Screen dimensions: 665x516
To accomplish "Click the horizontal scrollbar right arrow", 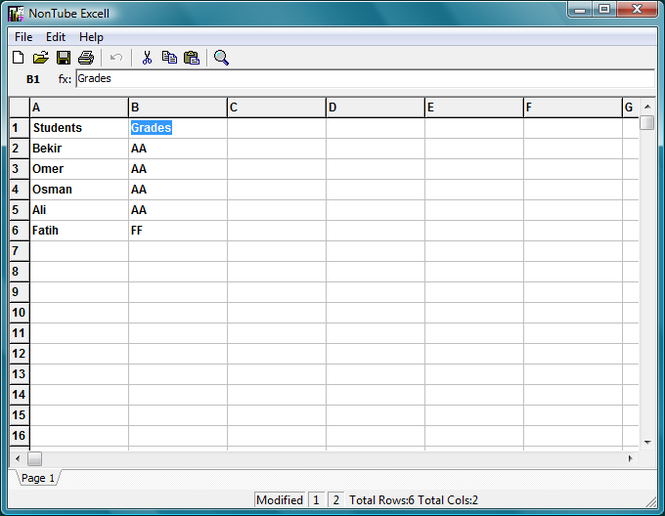I will [630, 458].
